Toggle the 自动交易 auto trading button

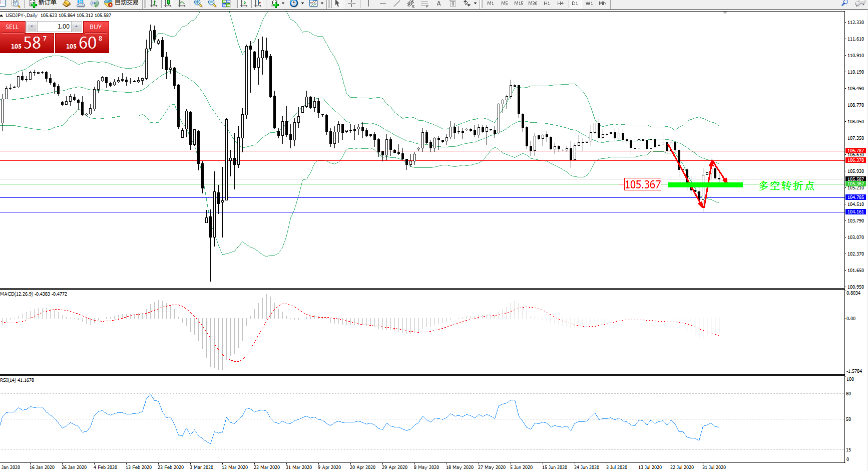point(121,3)
